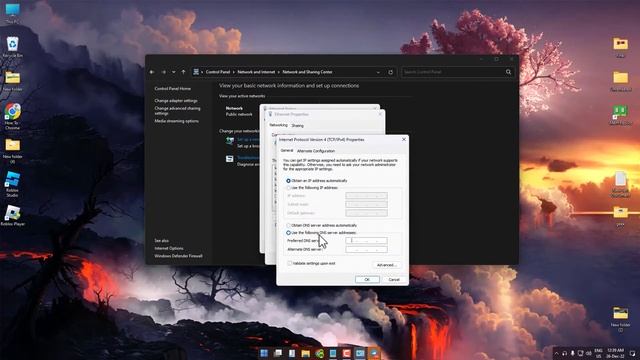This screenshot has width=640, height=360.
Task: Select the Sharing tab in Ethernet Properties
Action: click(298, 126)
